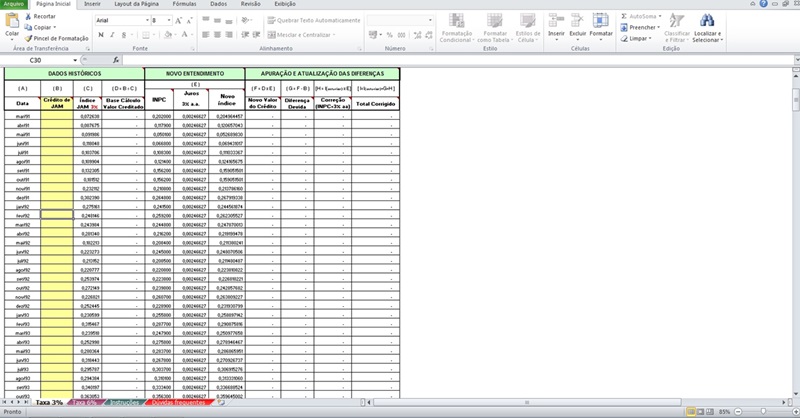The width and height of the screenshot is (800, 418).
Task: Align text to top
Action: click(x=206, y=20)
